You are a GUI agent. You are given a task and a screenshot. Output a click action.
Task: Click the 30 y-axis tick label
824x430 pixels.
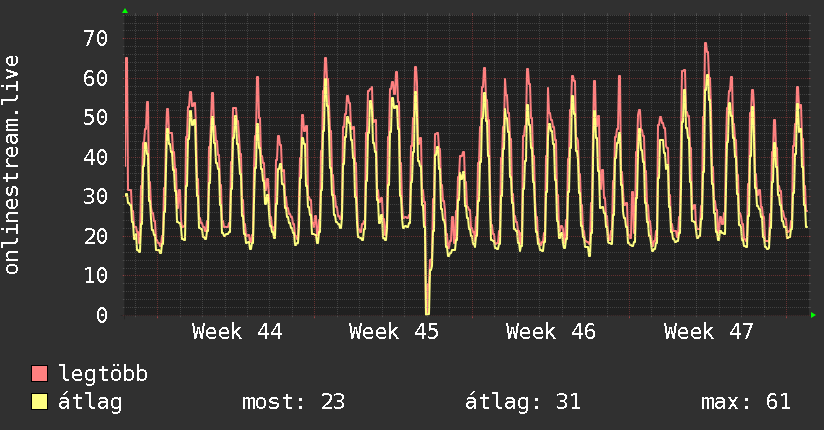pos(96,197)
